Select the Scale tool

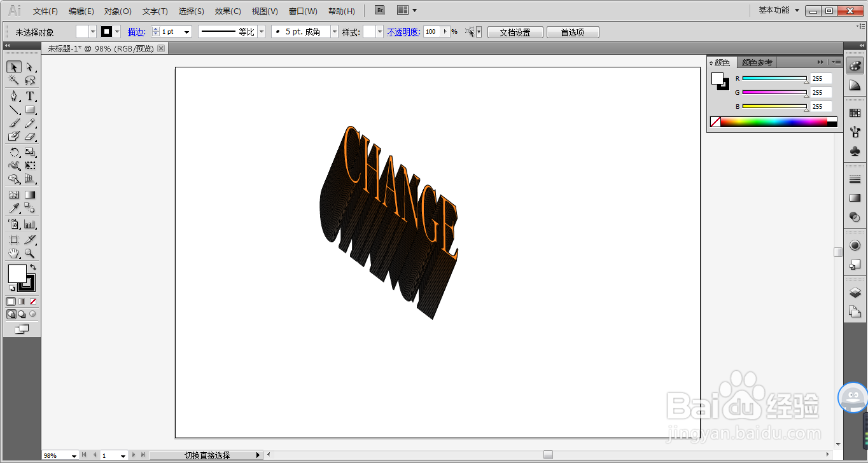(x=29, y=152)
